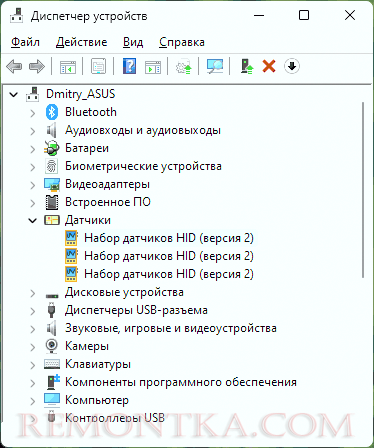Select the Контроллеры USB row

coord(115,417)
